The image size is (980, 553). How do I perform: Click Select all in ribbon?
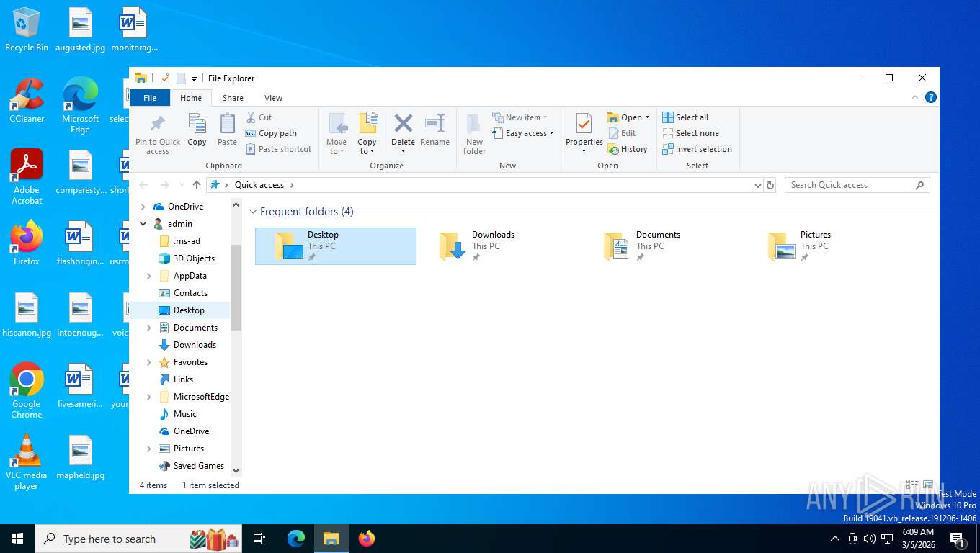685,117
